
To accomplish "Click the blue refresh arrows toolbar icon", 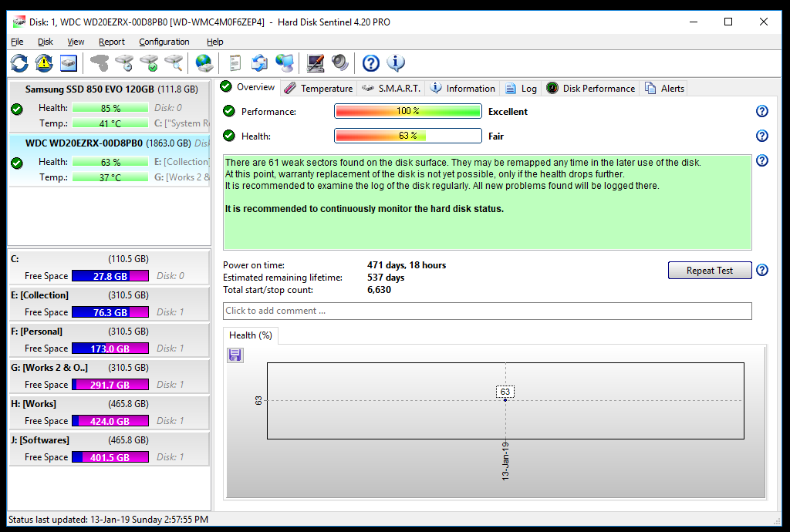I will (x=19, y=63).
